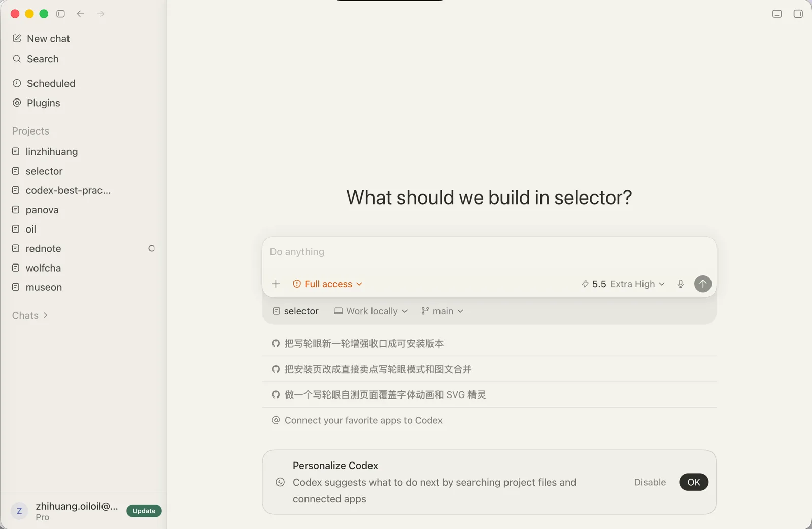The image size is (812, 529).
Task: Click the green Update button
Action: (x=144, y=511)
